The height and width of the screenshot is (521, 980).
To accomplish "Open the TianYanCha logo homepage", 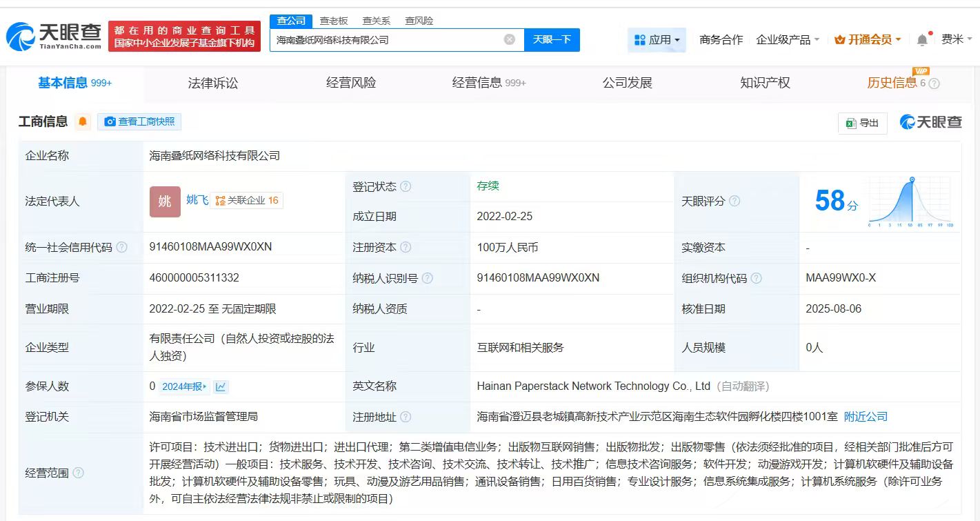I will click(54, 37).
